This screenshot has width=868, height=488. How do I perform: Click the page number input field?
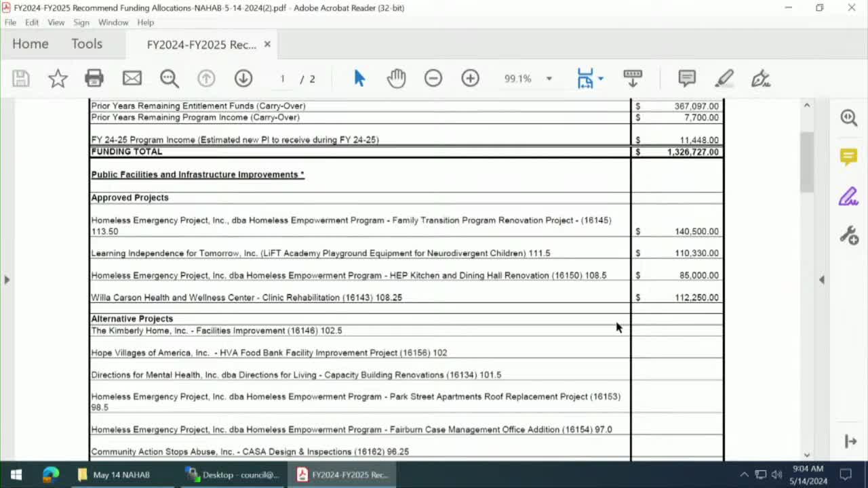[283, 79]
